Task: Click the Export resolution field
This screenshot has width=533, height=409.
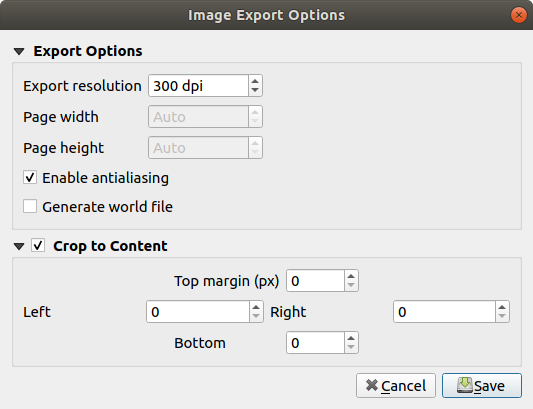Action: (198, 86)
